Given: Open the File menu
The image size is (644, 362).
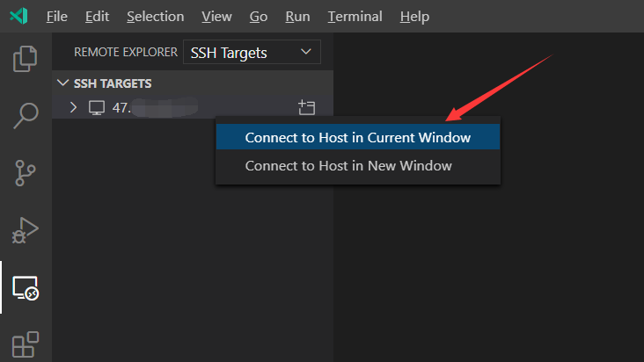Looking at the screenshot, I should point(56,17).
